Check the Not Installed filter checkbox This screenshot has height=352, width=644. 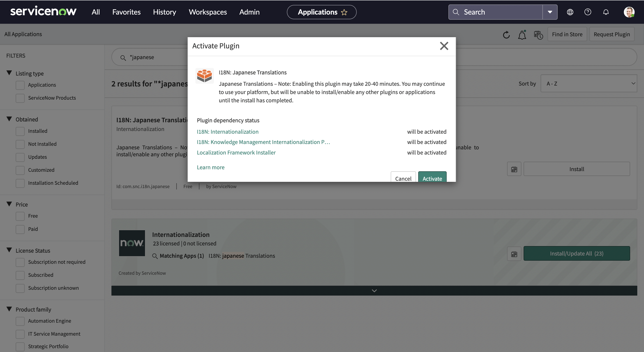tap(20, 144)
